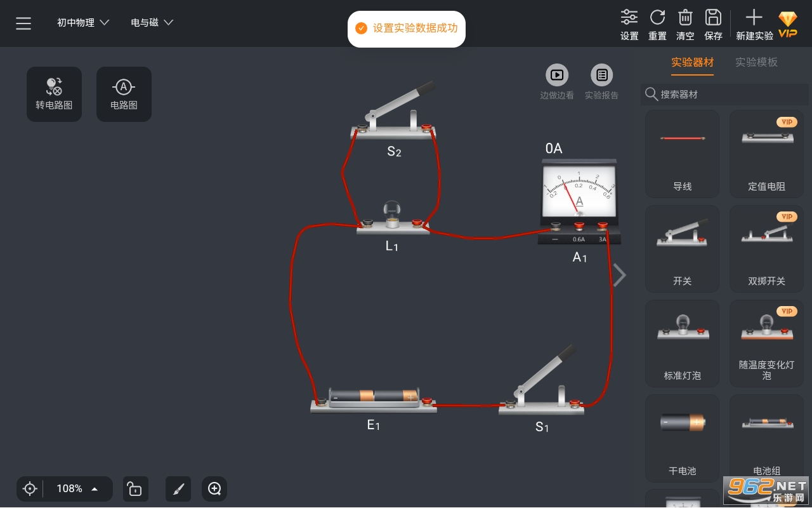Toggle the canvas lock icon
This screenshot has width=812, height=508.
[x=135, y=488]
